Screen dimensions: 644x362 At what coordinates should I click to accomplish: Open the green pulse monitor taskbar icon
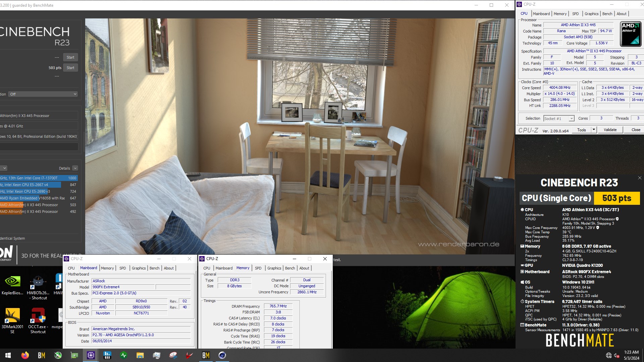click(124, 355)
